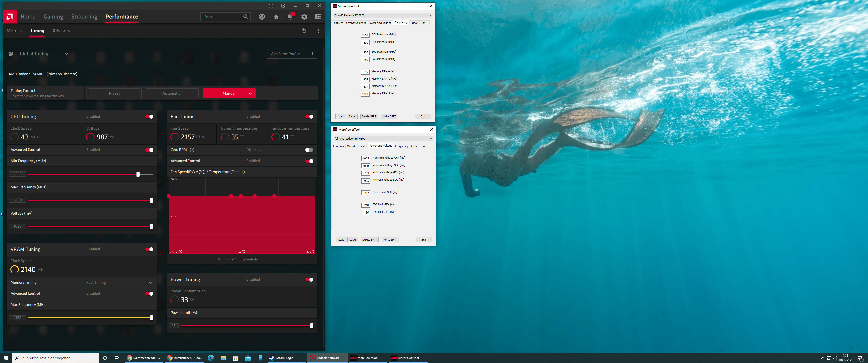Click the Radeon Software search field

click(225, 16)
